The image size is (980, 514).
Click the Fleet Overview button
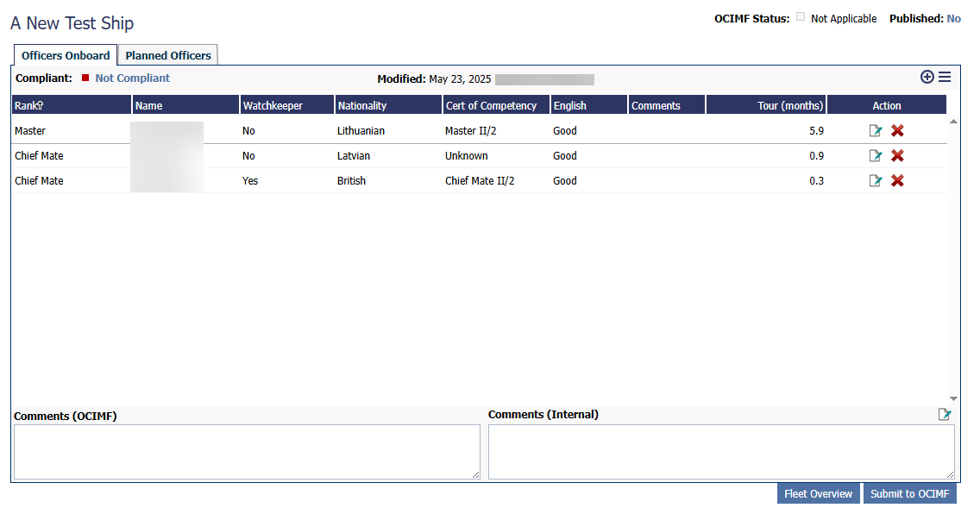[x=818, y=493]
